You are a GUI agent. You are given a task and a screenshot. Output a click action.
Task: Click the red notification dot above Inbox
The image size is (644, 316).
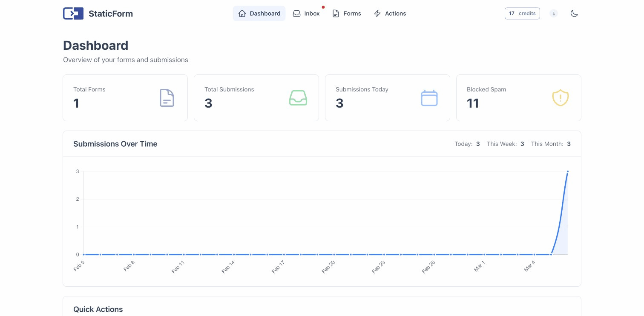323,7
